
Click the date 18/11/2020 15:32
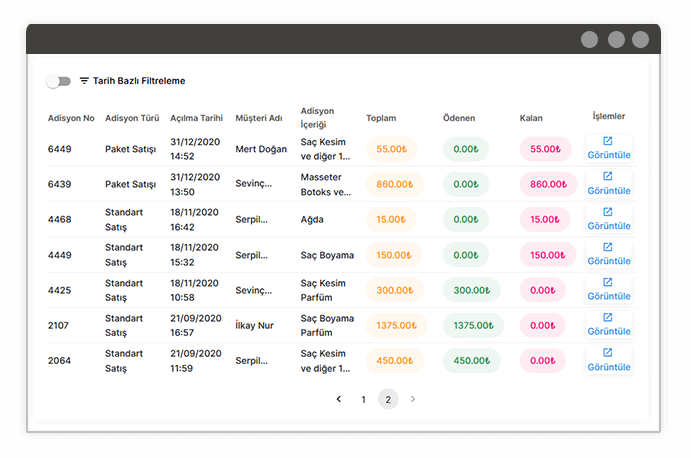pyautogui.click(x=194, y=255)
